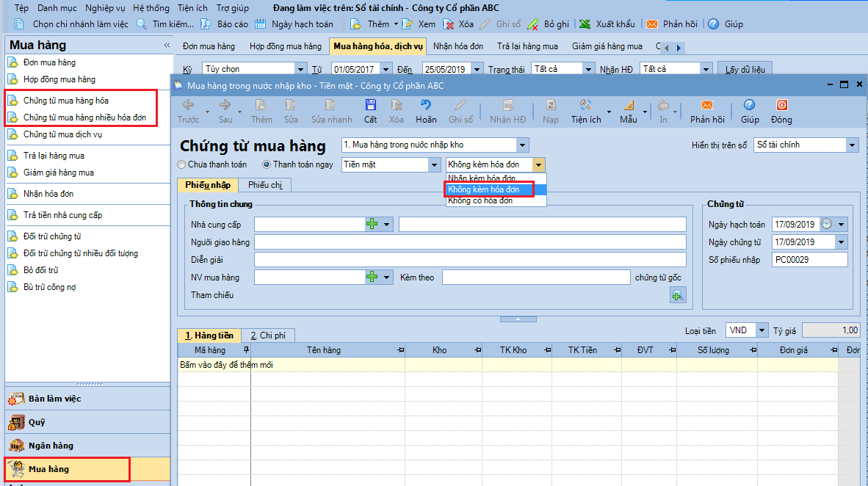This screenshot has width=868, height=486.
Task: Click Phản hồi envelope icon in dialog
Action: coord(707,105)
